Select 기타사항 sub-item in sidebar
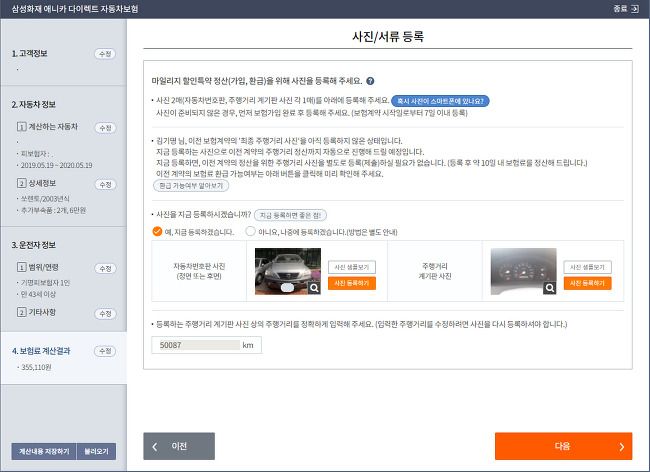The height and width of the screenshot is (472, 650). pyautogui.click(x=36, y=312)
